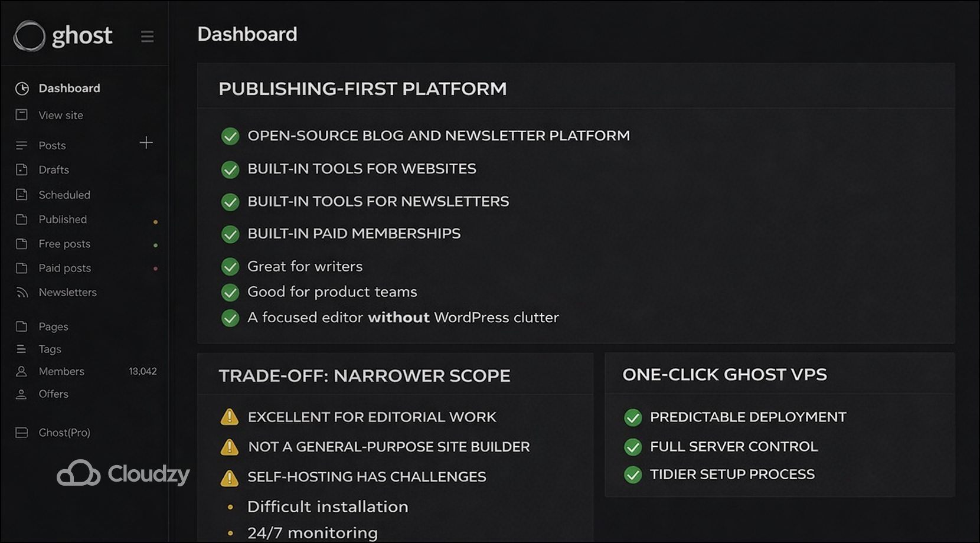The image size is (980, 543).
Task: Toggle the green dot next to Free posts
Action: pyautogui.click(x=155, y=244)
